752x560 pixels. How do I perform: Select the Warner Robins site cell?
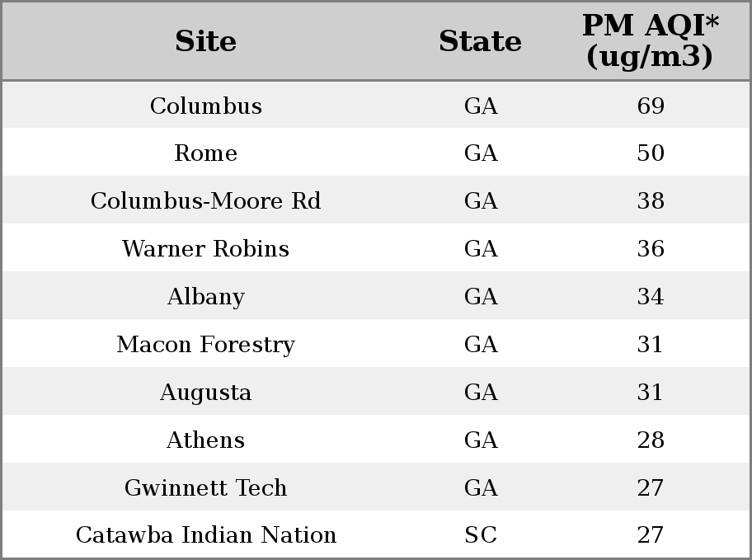tap(206, 248)
